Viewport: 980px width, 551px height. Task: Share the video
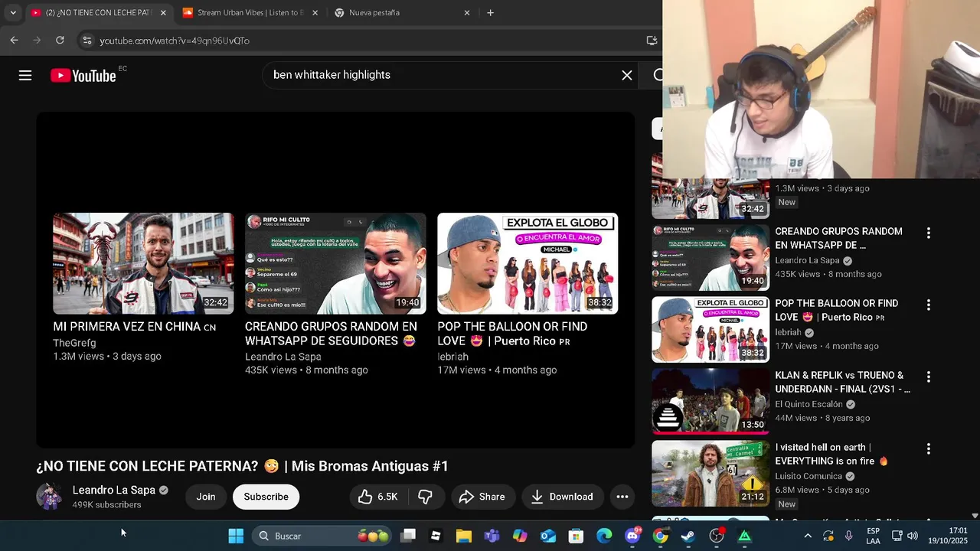[482, 497]
